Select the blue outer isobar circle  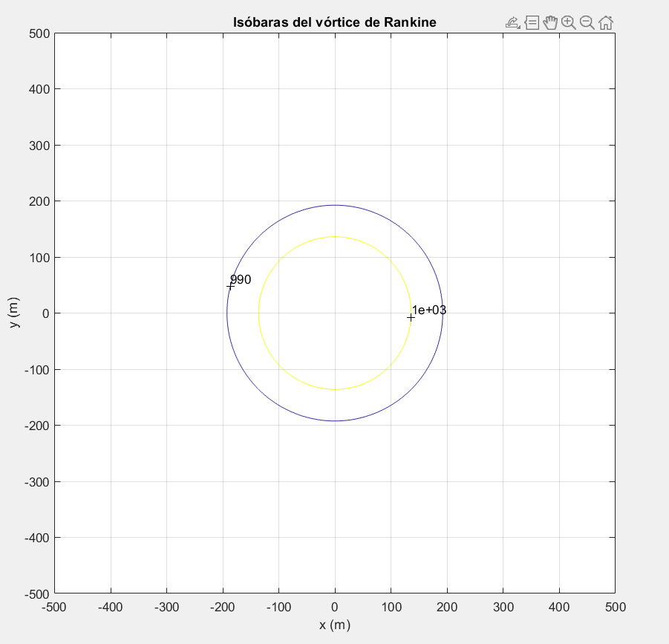point(335,205)
